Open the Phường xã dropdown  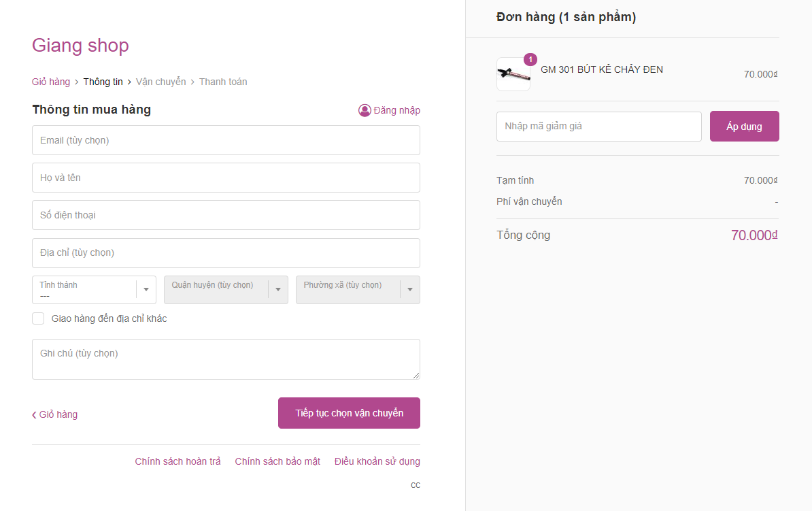(358, 290)
